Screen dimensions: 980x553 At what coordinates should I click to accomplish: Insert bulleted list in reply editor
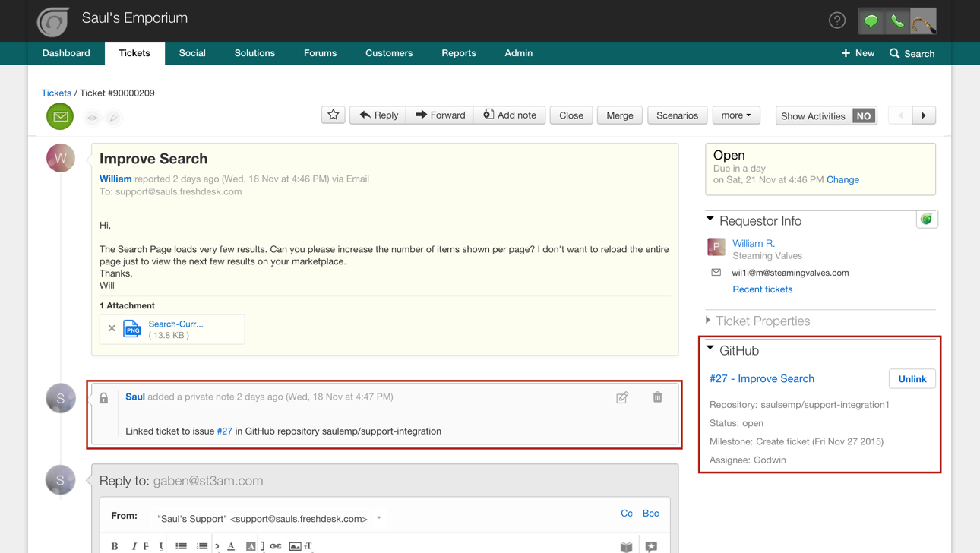[181, 546]
